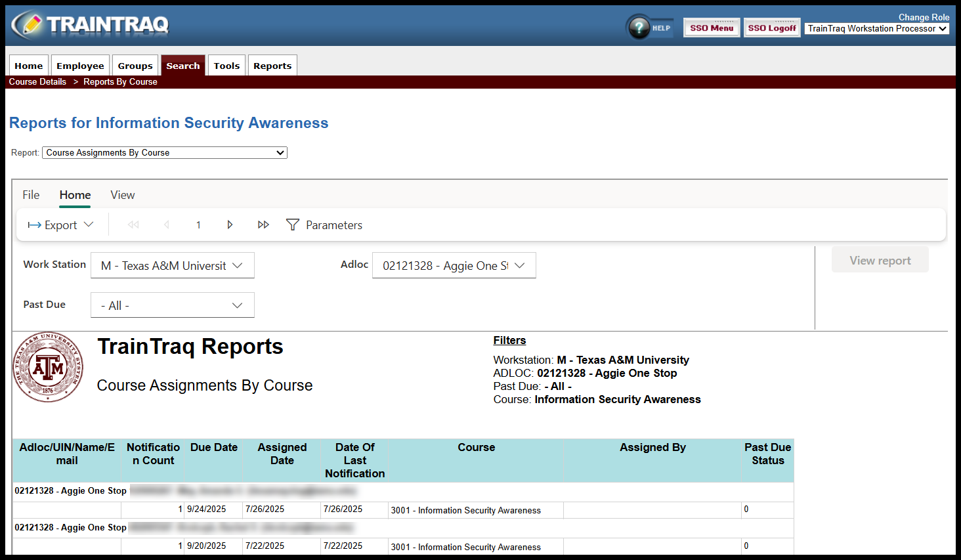
Task: Toggle the Parameters filter pane
Action: 324,225
